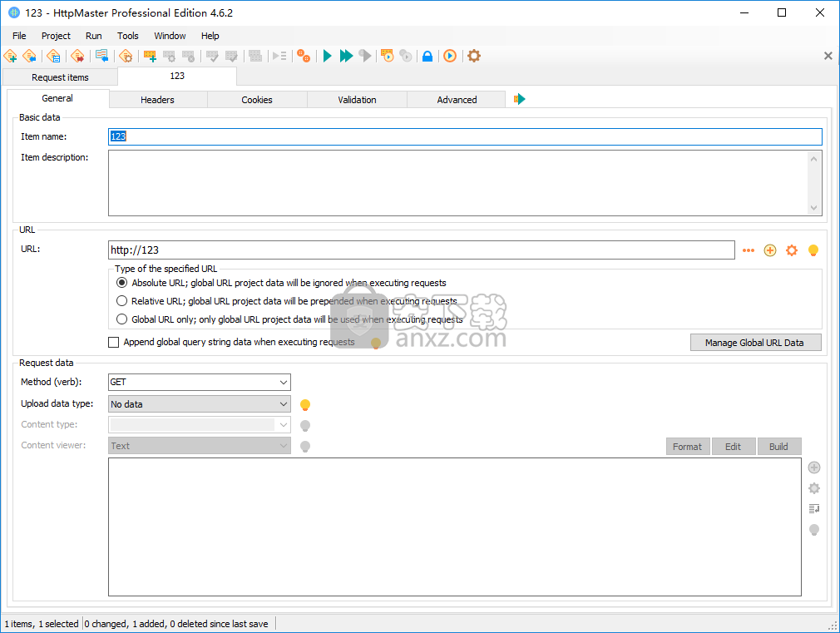Click the description scrollbar down arrow
Image resolution: width=840 pixels, height=633 pixels.
(x=813, y=208)
